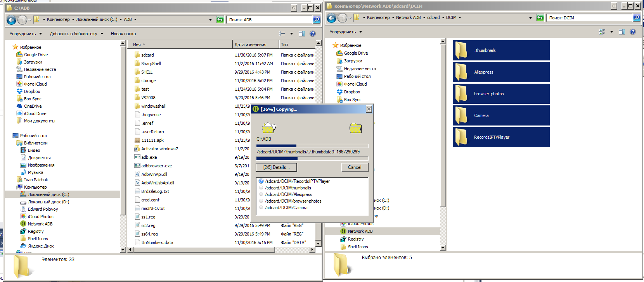Click the Back arrow in the C:\ADB window
Image resolution: width=644 pixels, height=282 pixels.
pos(11,20)
